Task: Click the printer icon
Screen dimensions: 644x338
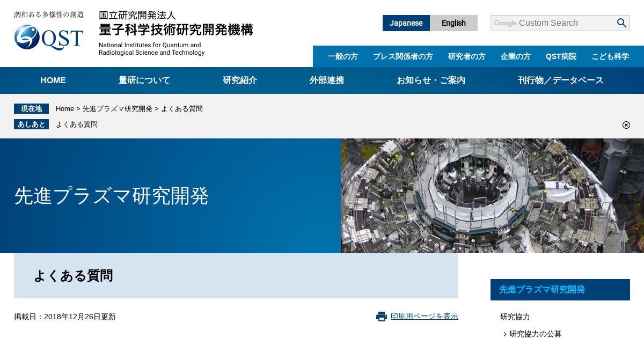Action: 382,317
